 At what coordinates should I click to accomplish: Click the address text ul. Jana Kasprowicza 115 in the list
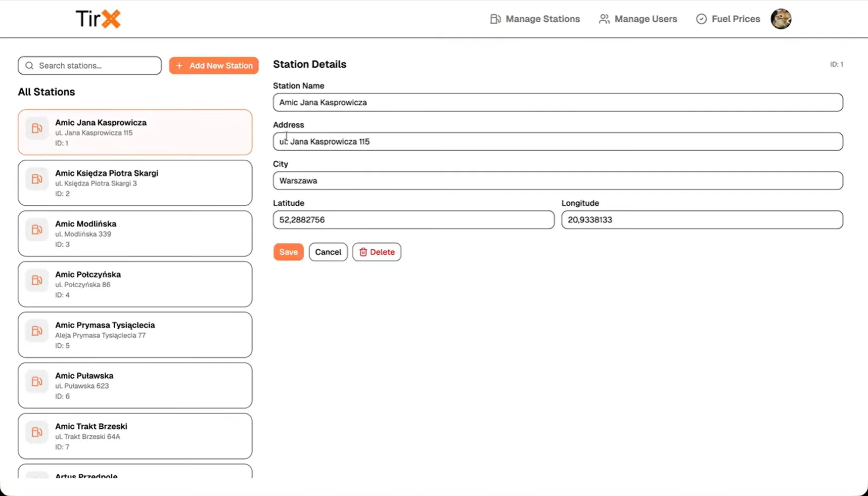click(94, 133)
